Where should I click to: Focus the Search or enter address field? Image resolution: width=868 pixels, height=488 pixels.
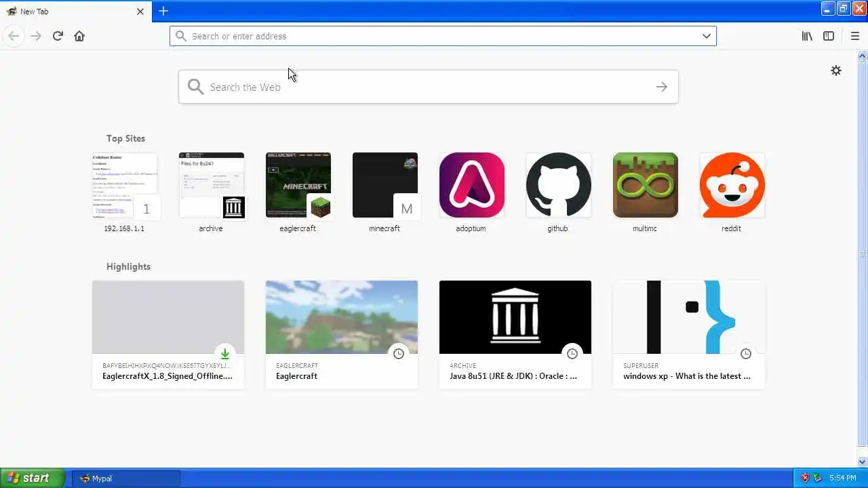point(443,36)
